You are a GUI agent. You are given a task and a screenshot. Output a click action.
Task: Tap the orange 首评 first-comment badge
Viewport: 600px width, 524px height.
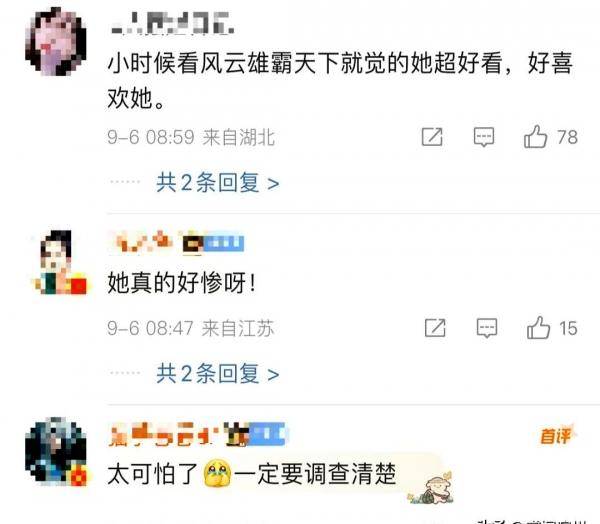tap(557, 435)
